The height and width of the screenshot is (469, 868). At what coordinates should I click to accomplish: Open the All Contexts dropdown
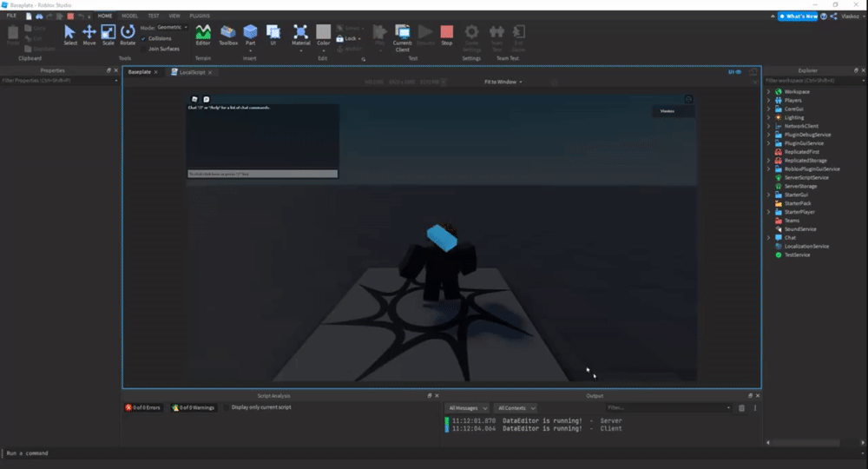(516, 408)
